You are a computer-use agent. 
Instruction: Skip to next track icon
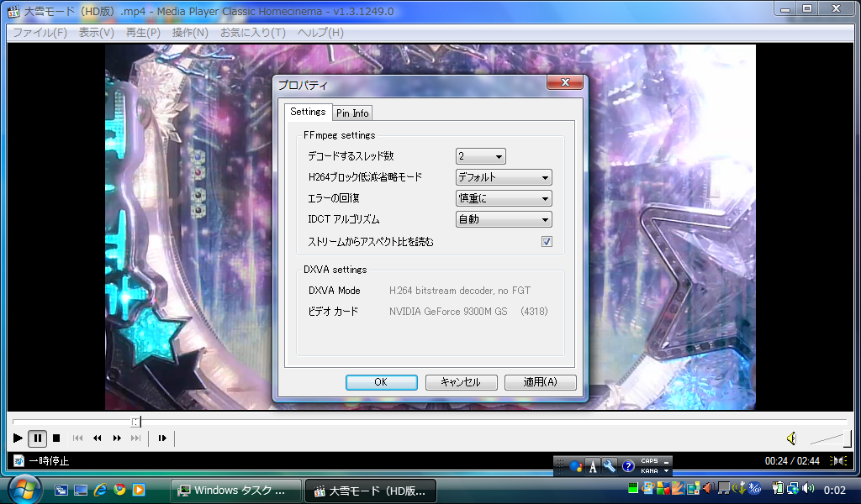click(x=135, y=438)
